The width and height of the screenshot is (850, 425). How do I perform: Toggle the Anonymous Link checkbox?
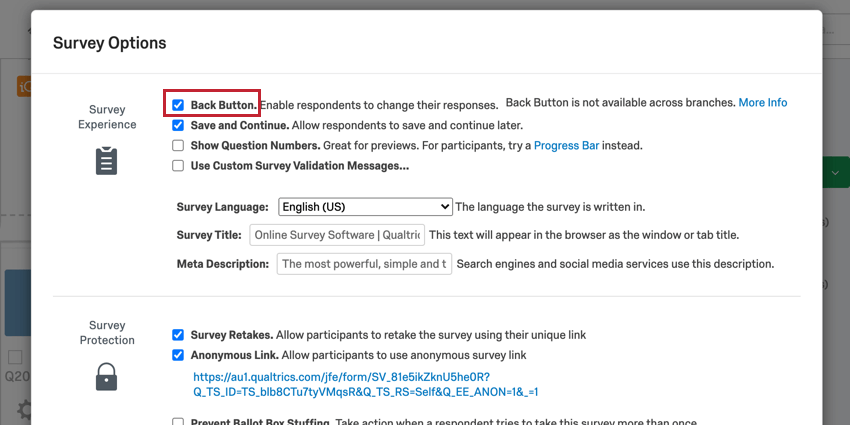click(178, 355)
